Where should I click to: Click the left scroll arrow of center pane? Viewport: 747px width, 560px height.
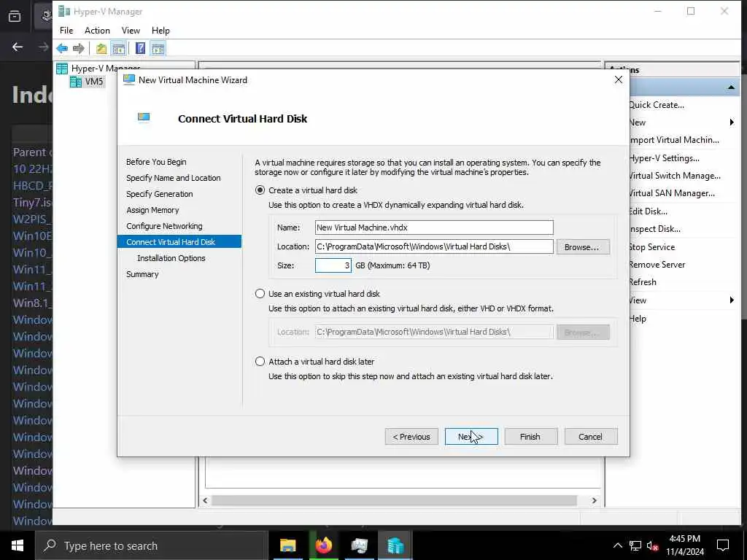(205, 500)
